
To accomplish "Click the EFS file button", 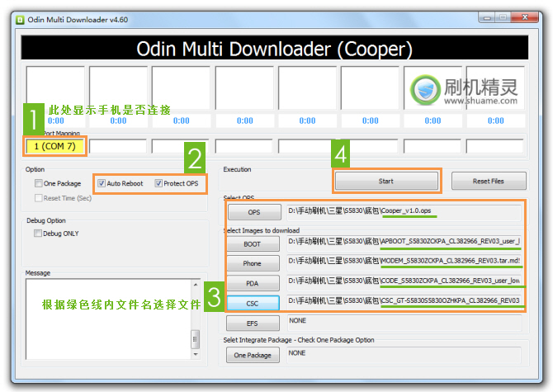I will tap(253, 324).
